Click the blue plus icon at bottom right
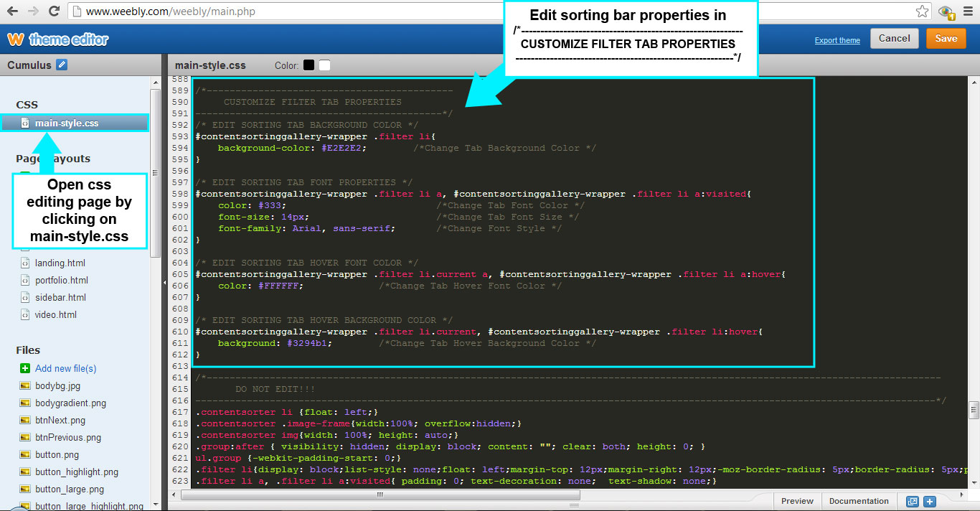Screen dimensions: 980x511 [929, 502]
